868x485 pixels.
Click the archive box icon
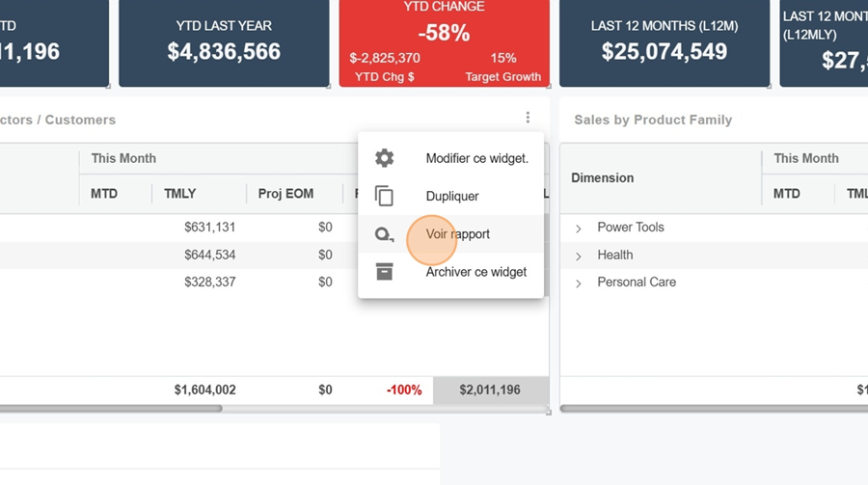coord(384,272)
